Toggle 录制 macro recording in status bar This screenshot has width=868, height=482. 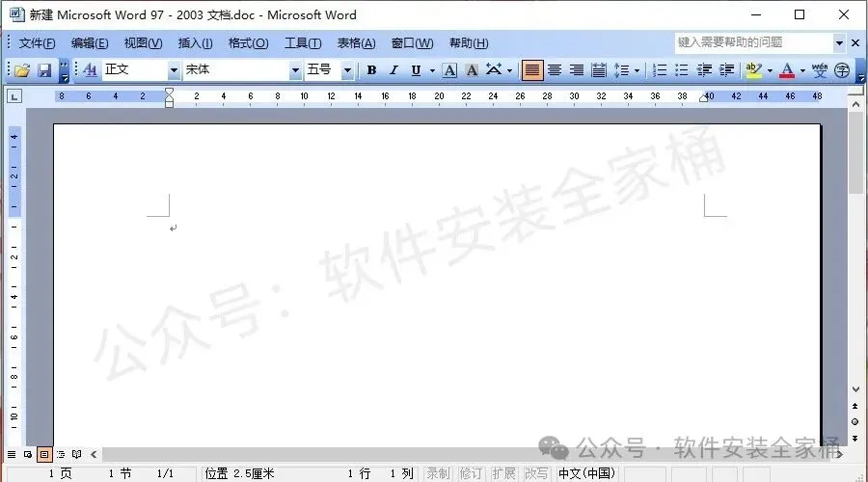[438, 473]
